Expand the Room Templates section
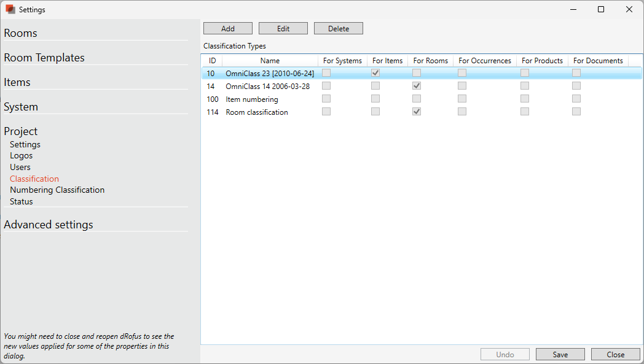644x364 pixels. point(44,58)
